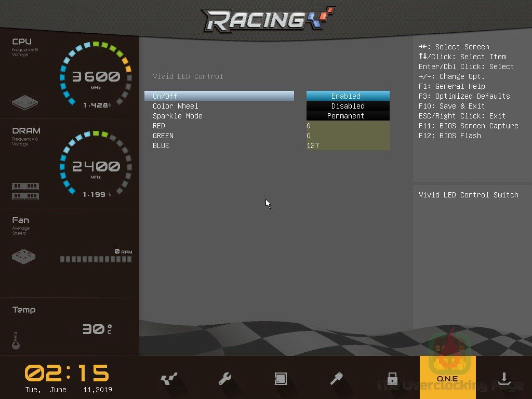Click the BLUE value field showing 127
This screenshot has width=532, height=399.
point(348,145)
